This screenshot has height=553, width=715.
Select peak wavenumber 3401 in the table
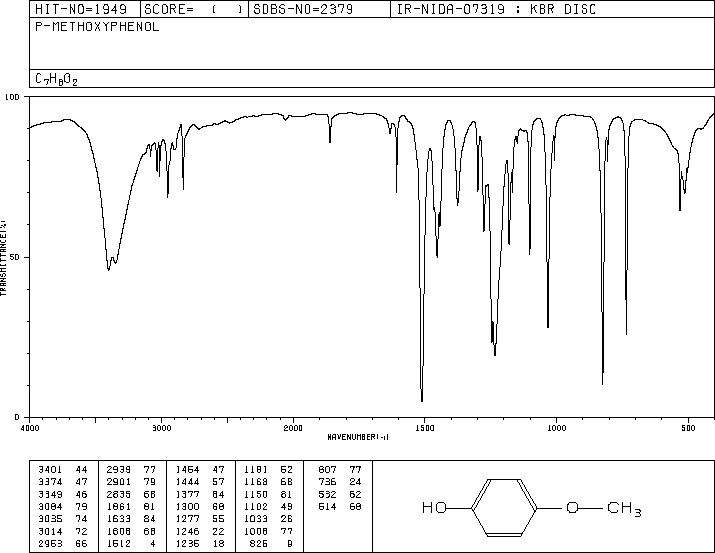(x=50, y=470)
